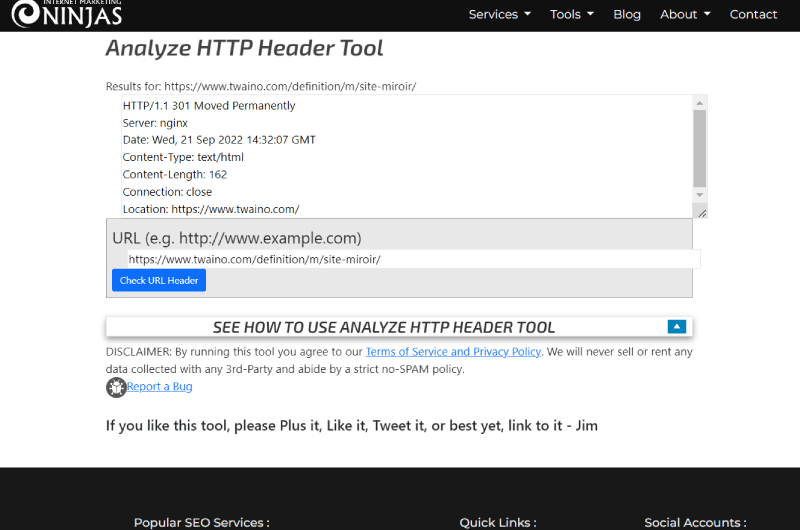Image resolution: width=800 pixels, height=530 pixels.
Task: Click the Popular SEO Services footer heading
Action: 202,522
